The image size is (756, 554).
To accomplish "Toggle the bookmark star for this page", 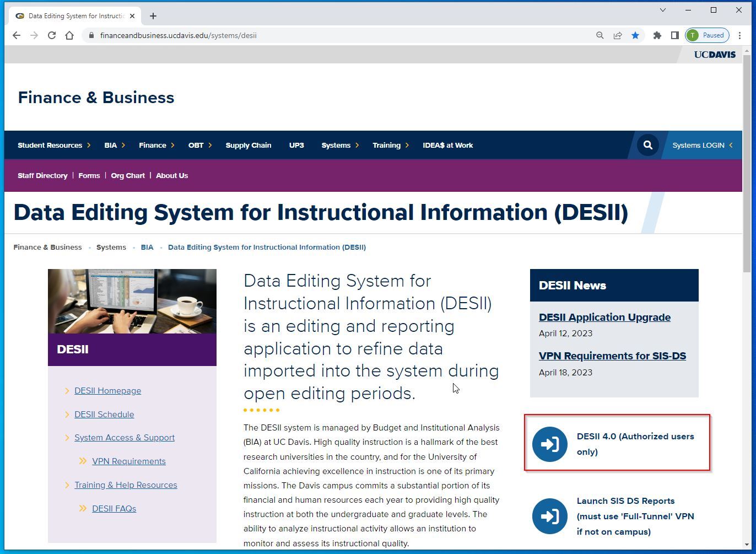I will click(635, 35).
